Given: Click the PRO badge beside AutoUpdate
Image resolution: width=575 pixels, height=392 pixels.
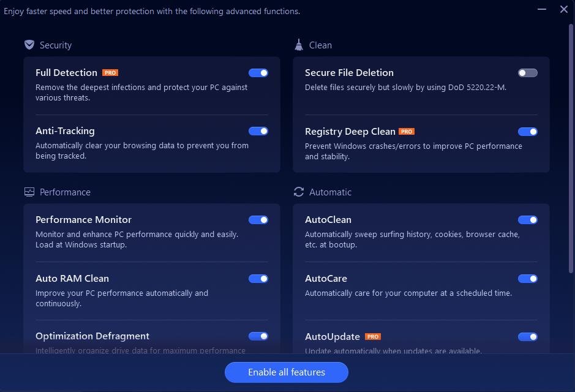Looking at the screenshot, I should tap(372, 337).
